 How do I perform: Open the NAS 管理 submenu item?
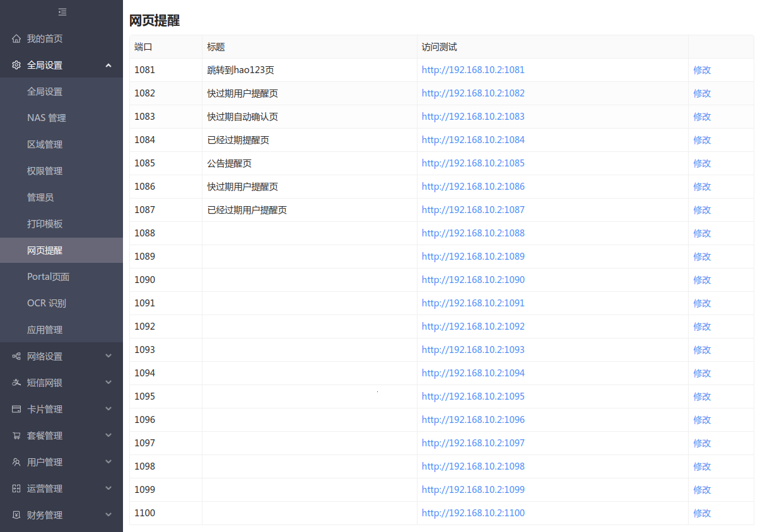click(x=46, y=119)
